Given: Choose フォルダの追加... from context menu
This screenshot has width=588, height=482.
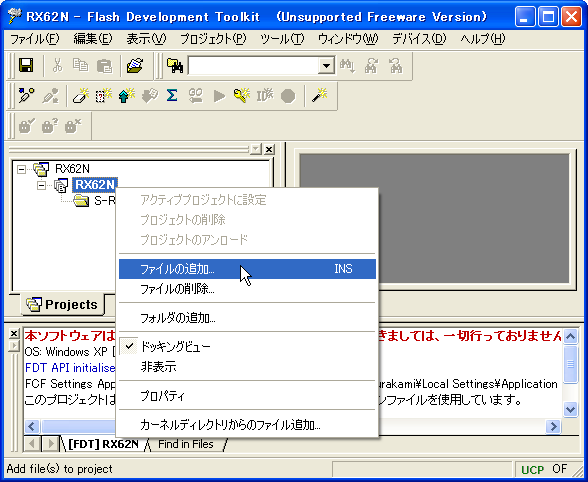Looking at the screenshot, I should [247, 318].
